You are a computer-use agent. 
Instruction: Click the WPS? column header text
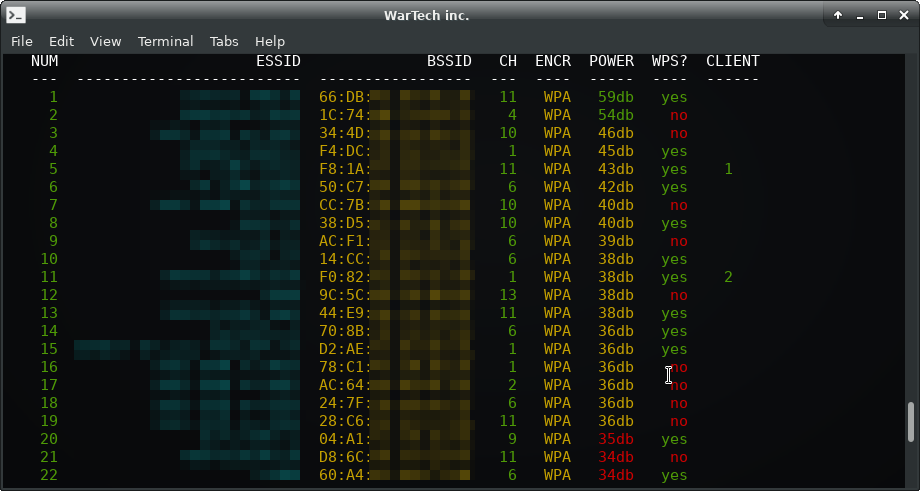670,61
